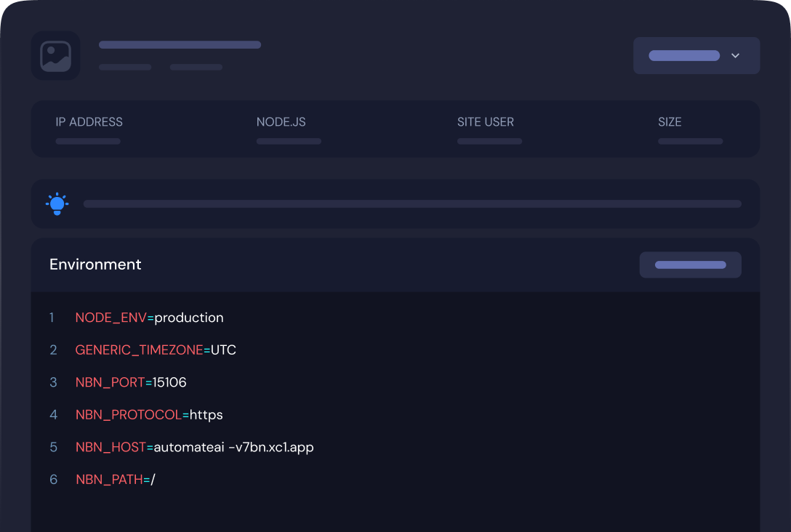Click the production value on line 1
This screenshot has width=791, height=532.
coord(189,318)
